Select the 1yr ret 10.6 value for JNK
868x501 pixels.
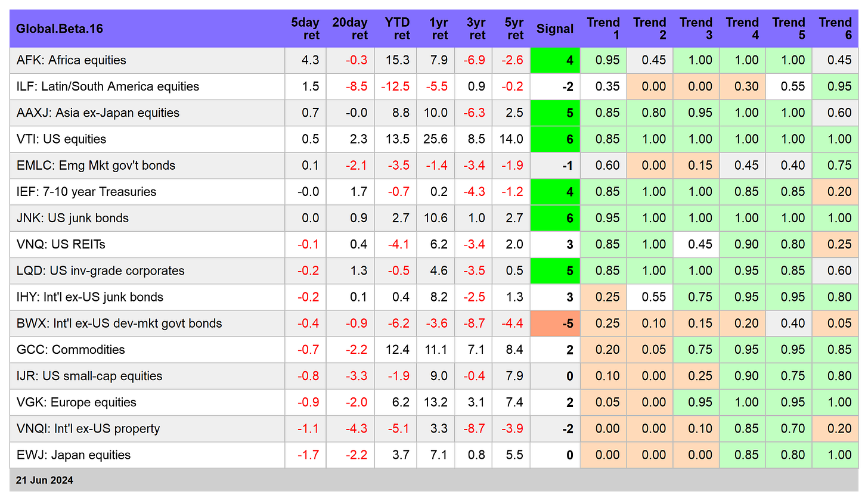click(435, 218)
